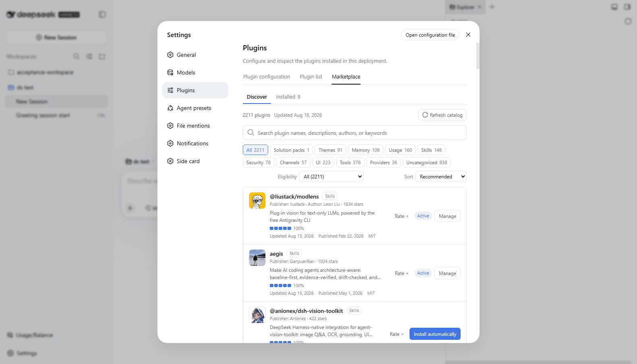Screen dimensions: 637x364
Task: Click the Side card icon
Action: coord(170,161)
